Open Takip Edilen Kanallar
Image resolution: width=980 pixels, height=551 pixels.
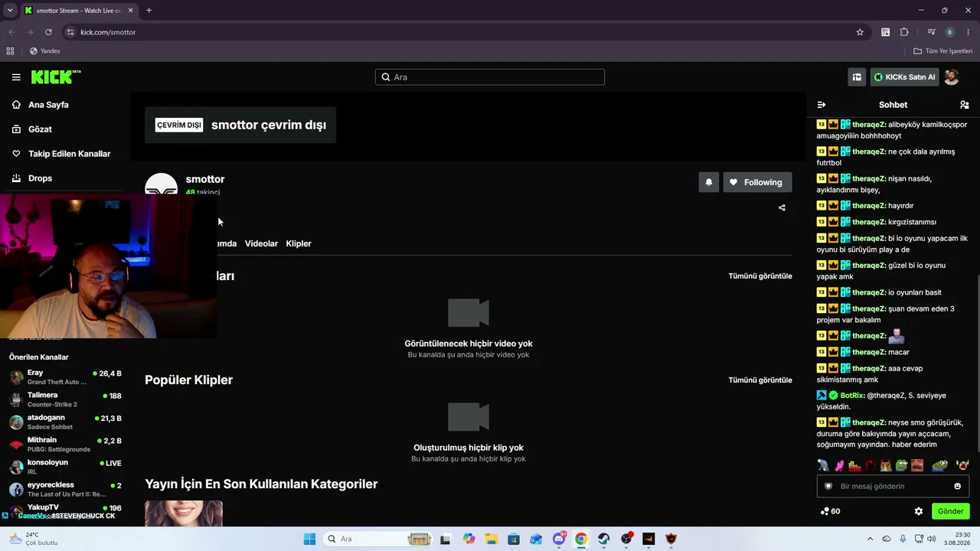click(x=69, y=154)
